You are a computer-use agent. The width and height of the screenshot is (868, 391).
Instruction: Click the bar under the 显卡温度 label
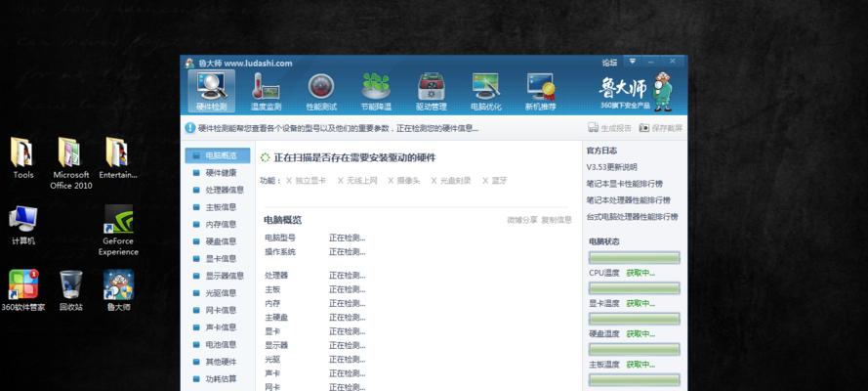[x=634, y=319]
